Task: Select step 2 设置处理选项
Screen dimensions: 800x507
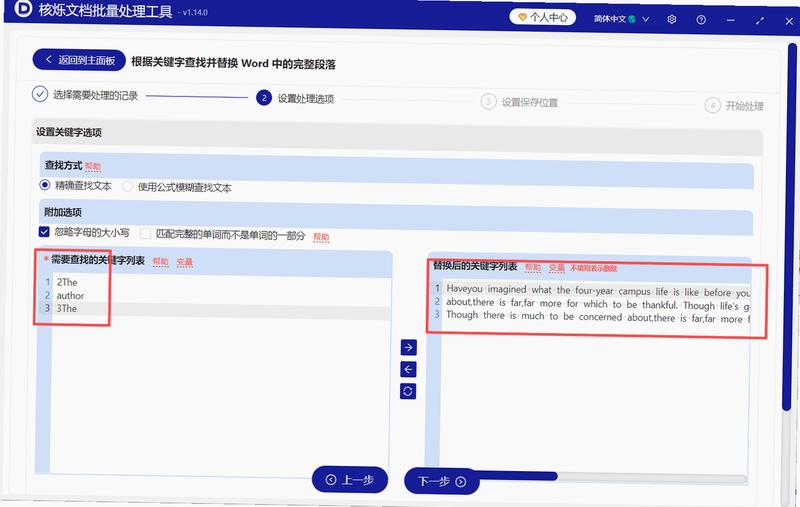Action: coord(295,98)
